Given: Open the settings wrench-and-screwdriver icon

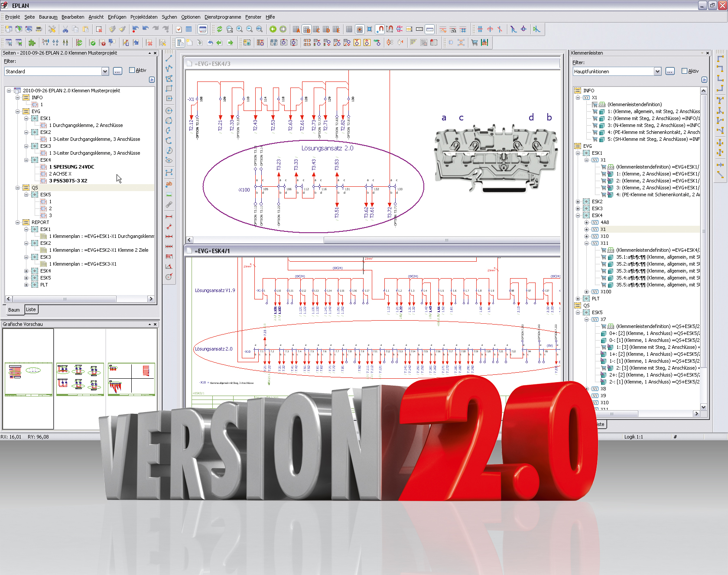Looking at the screenshot, I should [x=52, y=29].
